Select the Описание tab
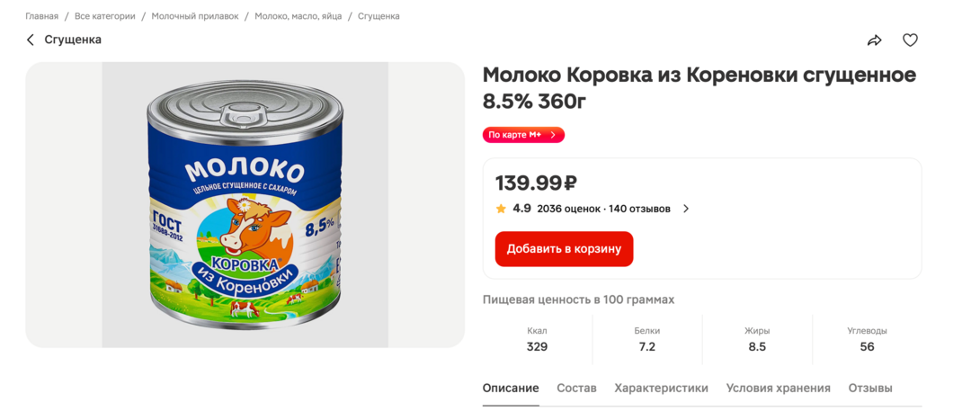Screen dimensions: 980x420 coord(511,389)
